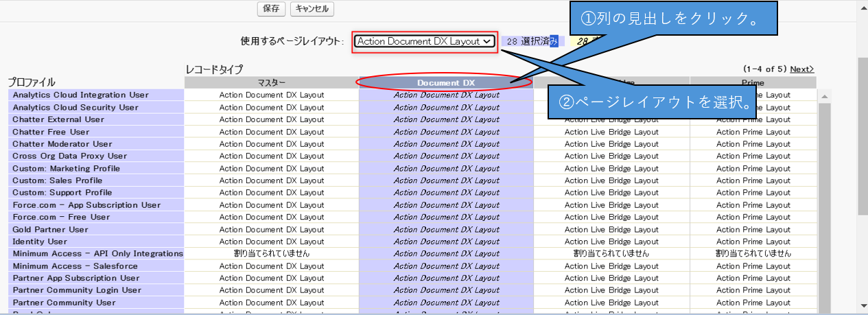Click the 保存 (Save) button
Viewport: 868px width, 315px height.
click(271, 9)
